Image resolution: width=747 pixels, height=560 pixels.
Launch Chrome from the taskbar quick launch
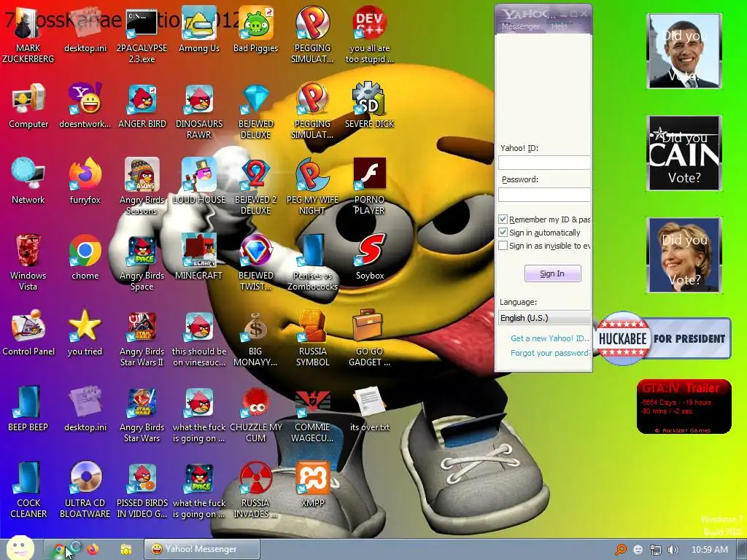tap(58, 550)
